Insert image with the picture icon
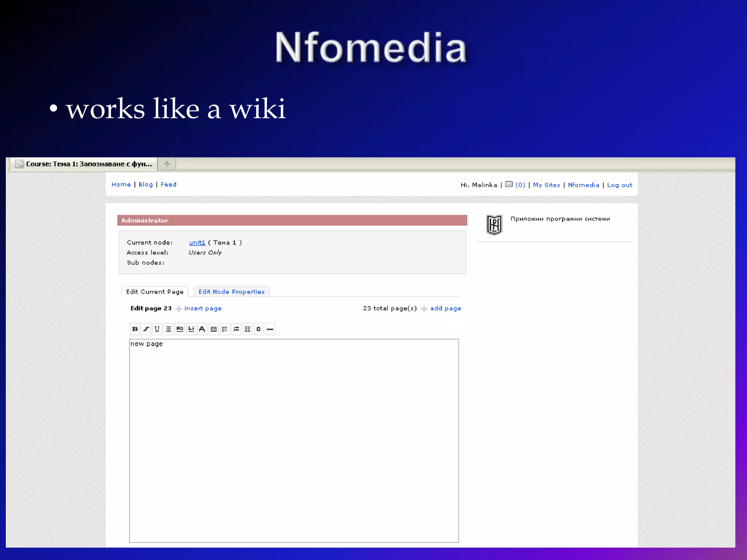This screenshot has width=747, height=560. [214, 329]
